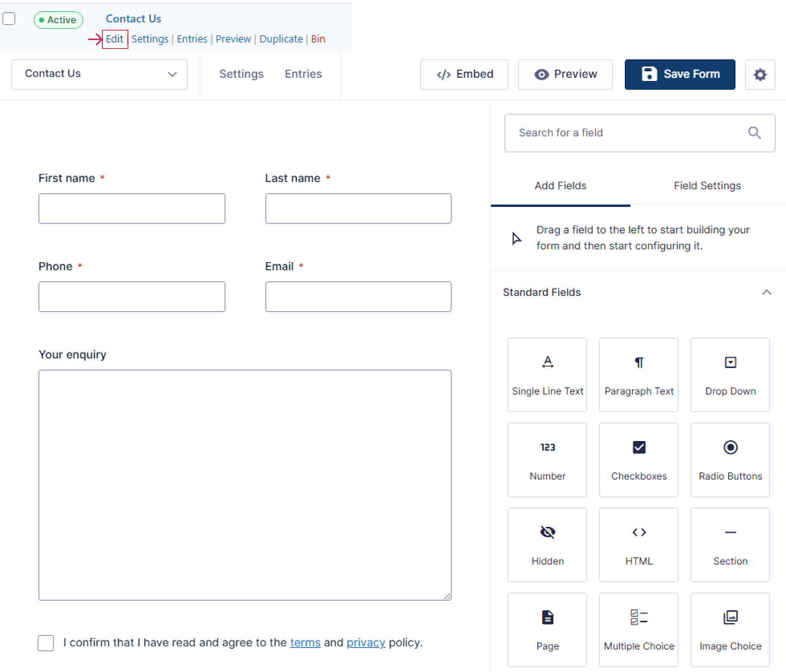The width and height of the screenshot is (786, 672).
Task: Check the terms and privacy consent box
Action: pos(46,643)
